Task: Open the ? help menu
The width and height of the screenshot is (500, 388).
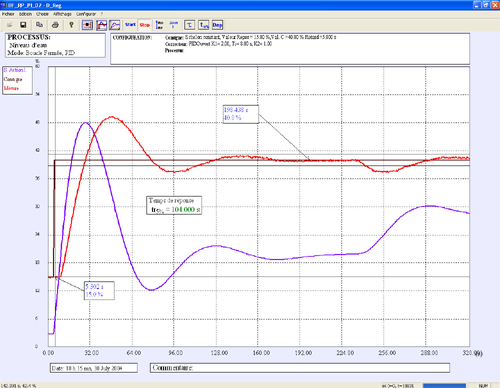Action: coord(102,14)
